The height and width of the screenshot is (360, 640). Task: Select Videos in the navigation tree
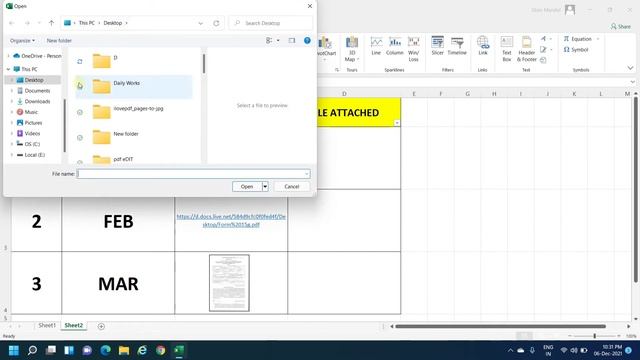pos(32,133)
